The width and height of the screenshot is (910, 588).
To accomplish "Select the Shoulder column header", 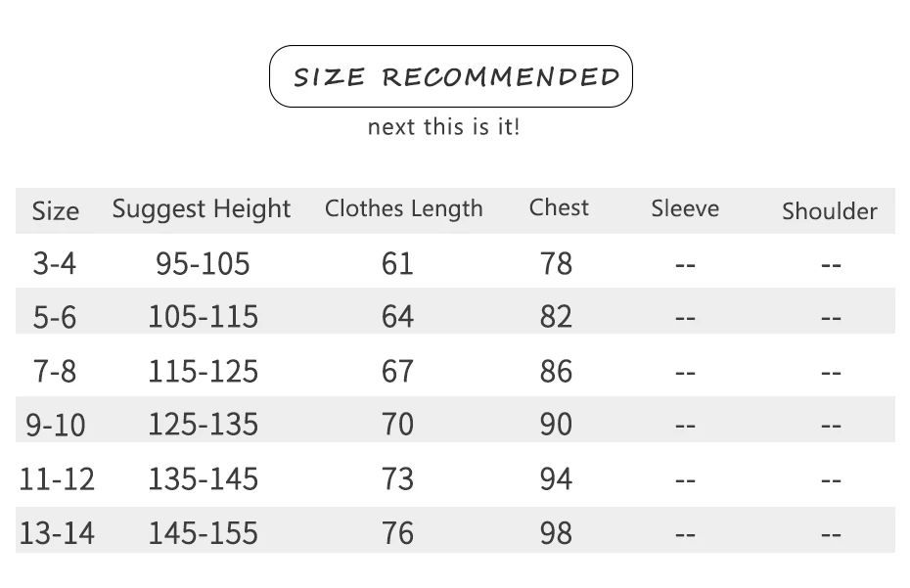I will [x=829, y=211].
